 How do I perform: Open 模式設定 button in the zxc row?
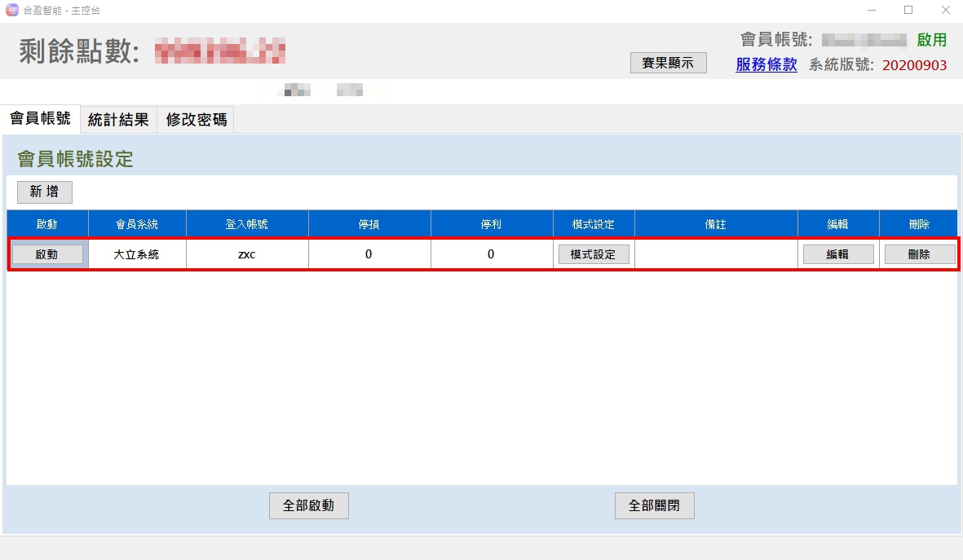594,254
